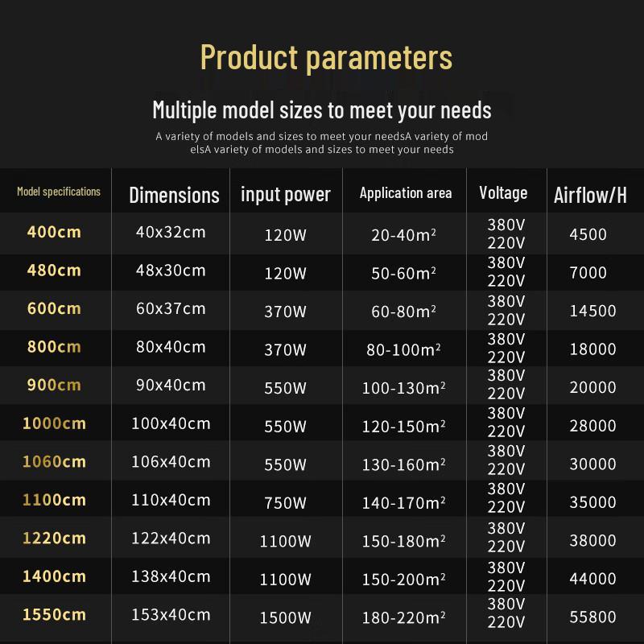Click the Voltage column header
This screenshot has height=644, width=644.
[503, 192]
